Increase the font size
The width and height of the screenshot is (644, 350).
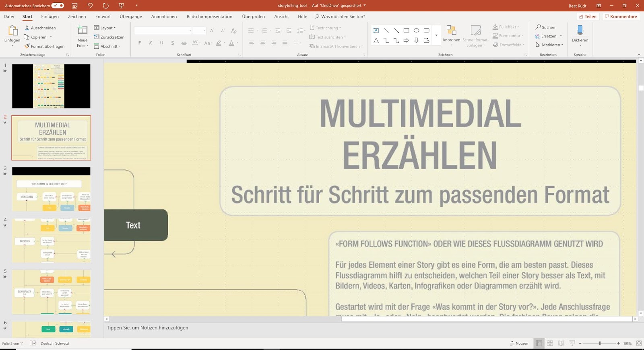tap(212, 31)
